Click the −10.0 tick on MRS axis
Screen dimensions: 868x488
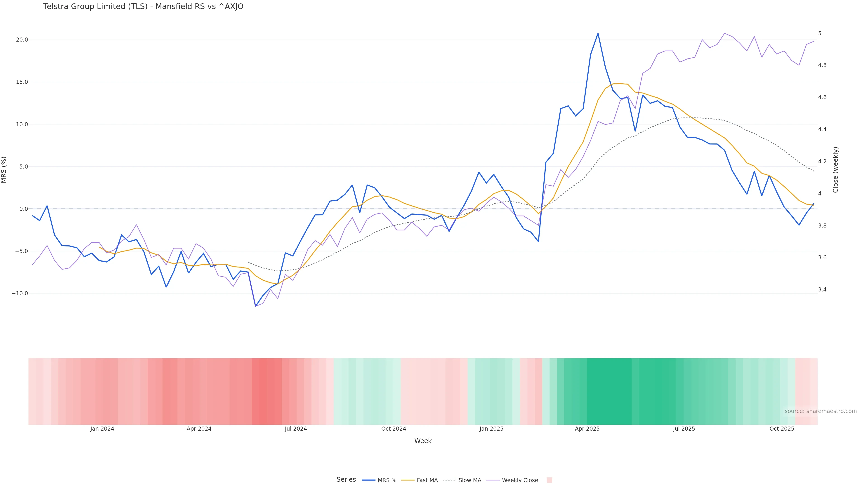(20, 293)
